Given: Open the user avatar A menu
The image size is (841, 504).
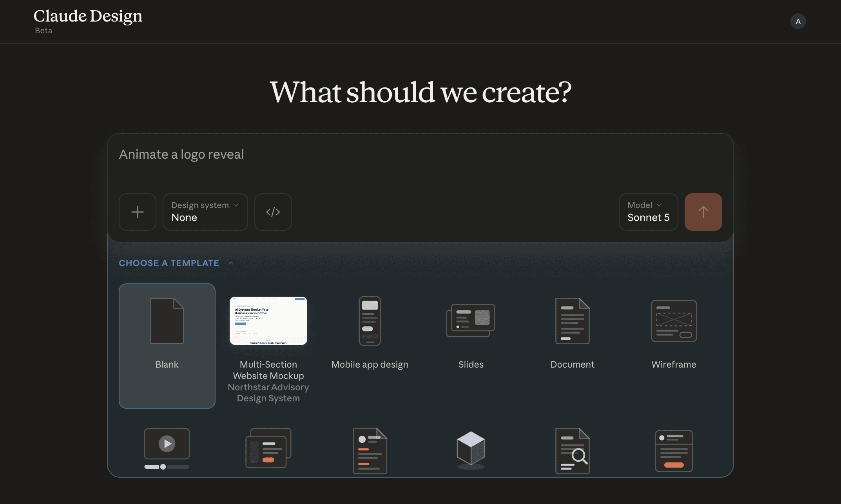Looking at the screenshot, I should pyautogui.click(x=798, y=21).
